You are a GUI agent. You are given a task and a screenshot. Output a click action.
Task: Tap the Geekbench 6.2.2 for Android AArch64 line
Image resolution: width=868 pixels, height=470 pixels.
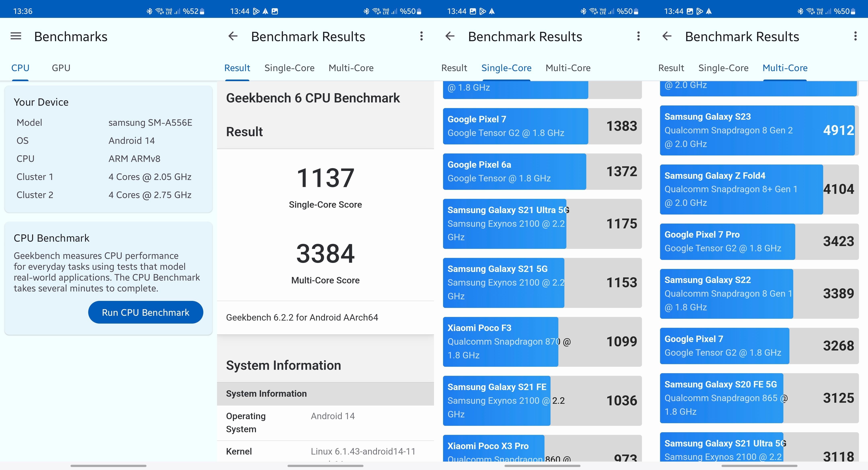(x=302, y=317)
